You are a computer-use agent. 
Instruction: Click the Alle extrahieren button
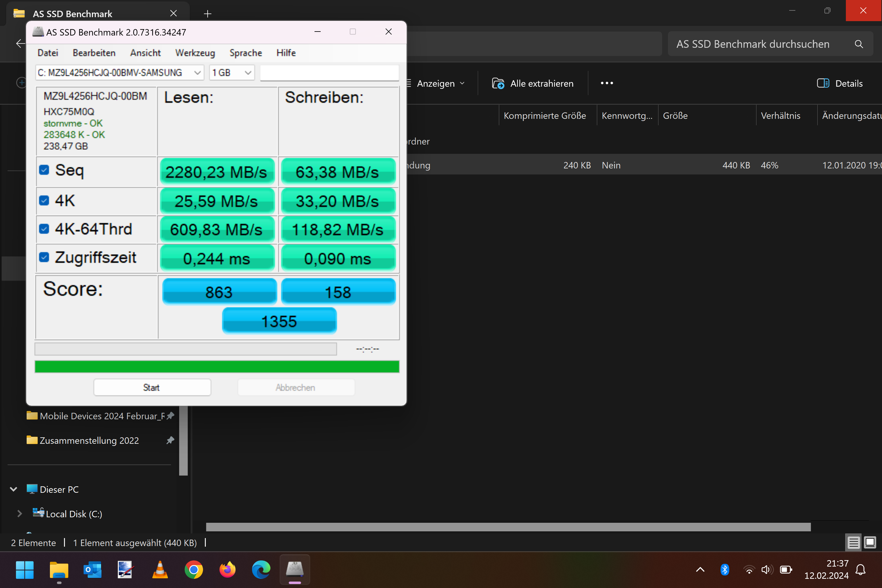click(x=533, y=83)
